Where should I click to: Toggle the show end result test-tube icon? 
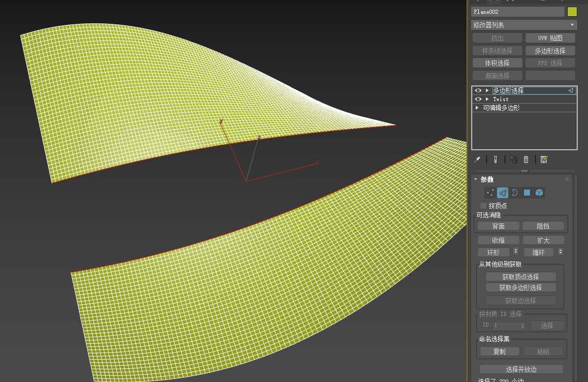(x=496, y=160)
